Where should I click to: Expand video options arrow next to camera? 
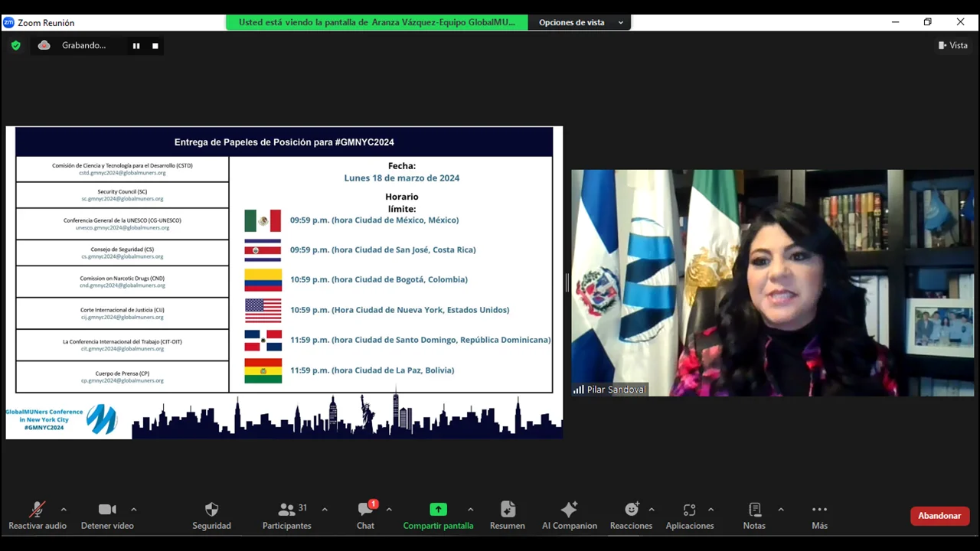133,510
